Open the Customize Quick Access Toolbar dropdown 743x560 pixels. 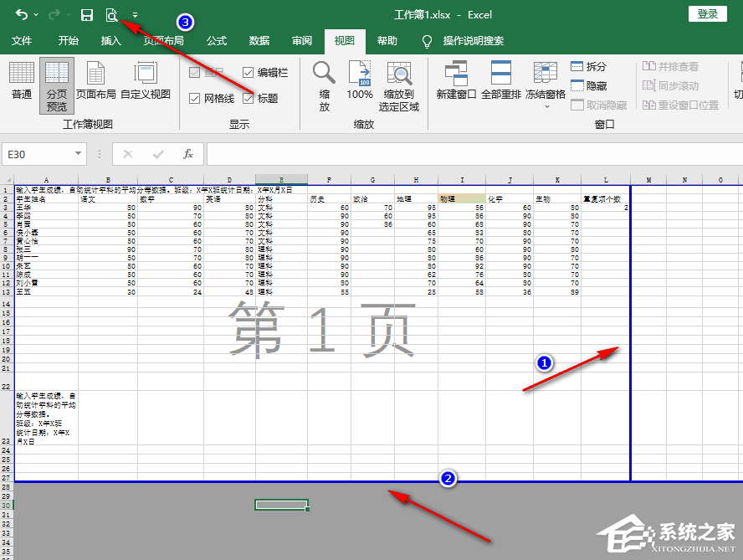coord(135,15)
